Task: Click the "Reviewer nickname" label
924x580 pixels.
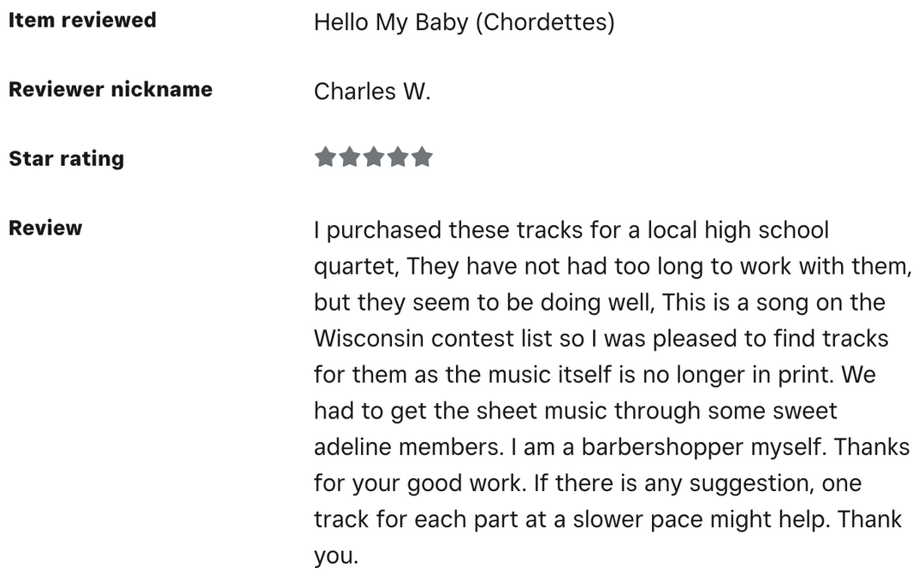Action: click(110, 89)
